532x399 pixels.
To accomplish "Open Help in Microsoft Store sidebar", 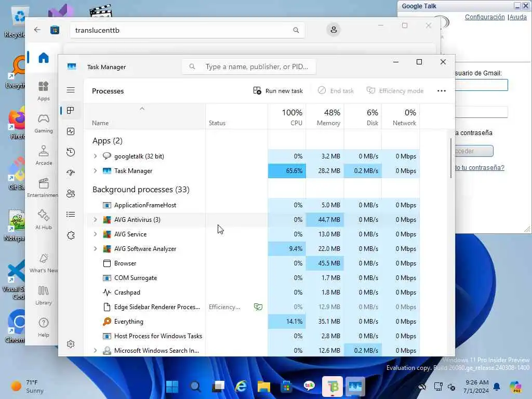I will click(x=44, y=327).
